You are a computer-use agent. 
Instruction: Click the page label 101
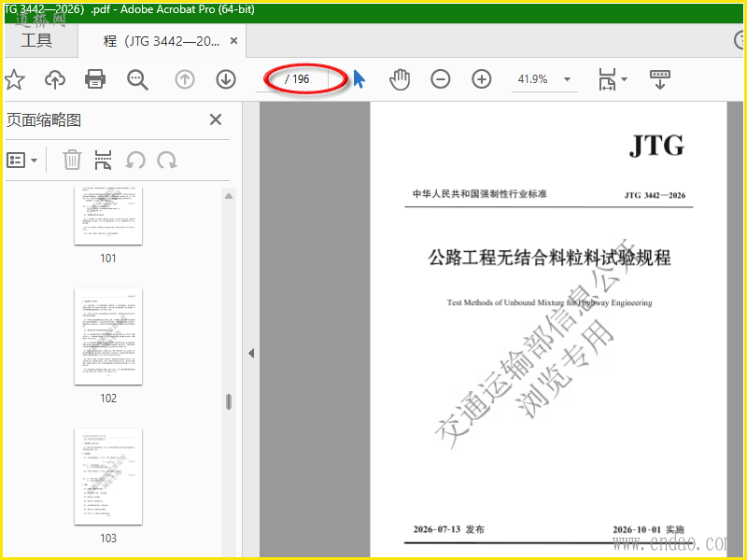108,259
